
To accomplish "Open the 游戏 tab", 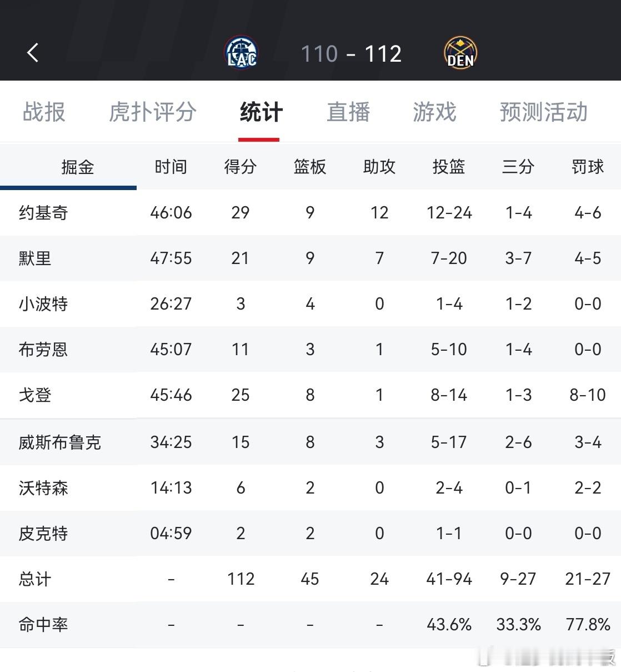I will click(435, 112).
